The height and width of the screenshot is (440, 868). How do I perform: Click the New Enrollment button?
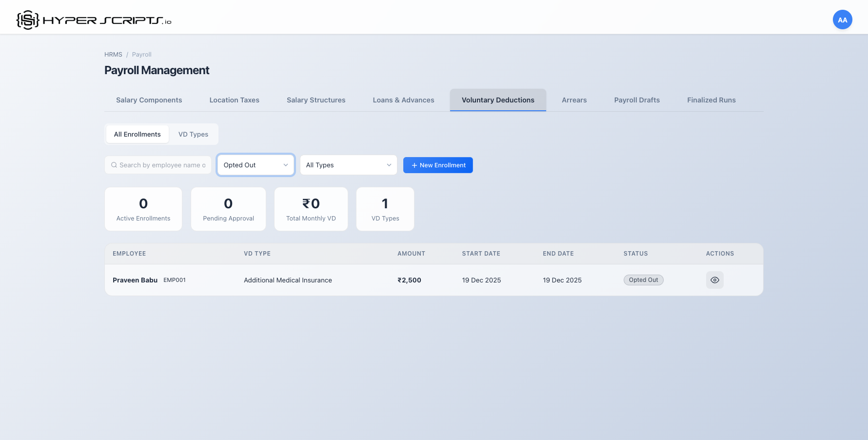coord(438,165)
